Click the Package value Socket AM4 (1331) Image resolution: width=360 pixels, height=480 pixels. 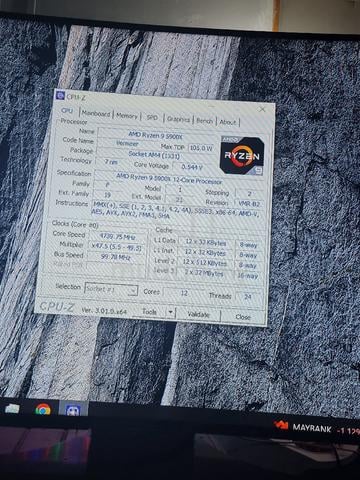(x=154, y=155)
